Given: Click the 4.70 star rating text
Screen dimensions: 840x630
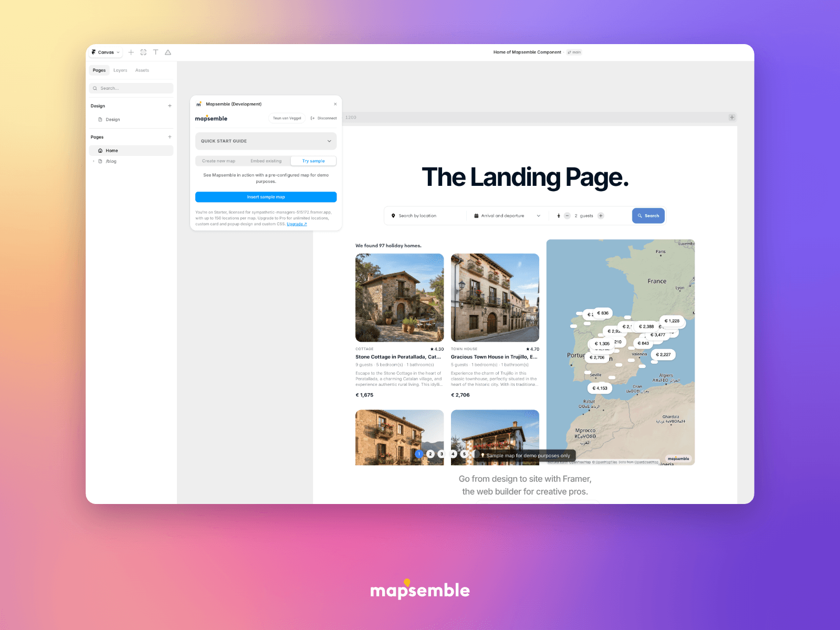Looking at the screenshot, I should click(x=533, y=349).
